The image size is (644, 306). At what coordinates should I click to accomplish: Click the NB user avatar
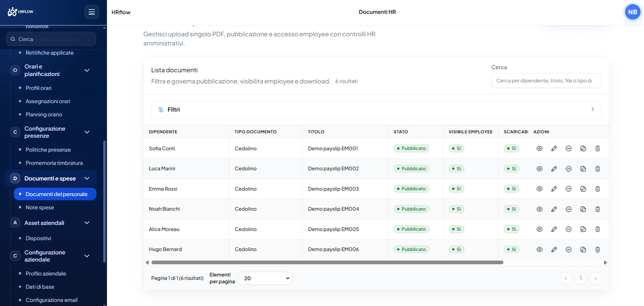click(632, 12)
